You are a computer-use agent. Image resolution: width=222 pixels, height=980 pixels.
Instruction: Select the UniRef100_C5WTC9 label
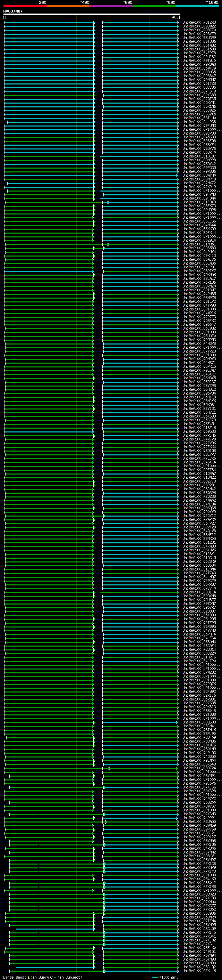point(199,68)
